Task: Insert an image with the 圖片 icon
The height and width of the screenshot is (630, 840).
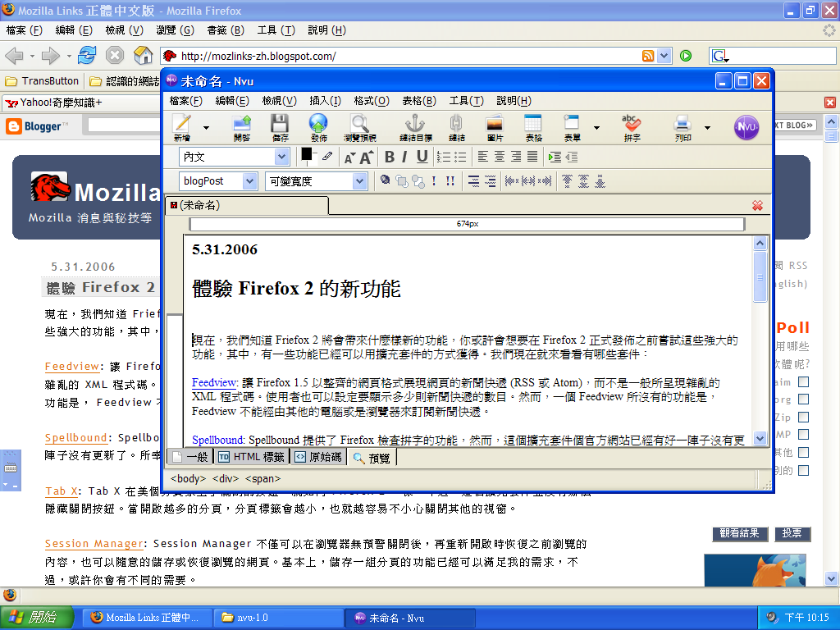Action: 495,127
